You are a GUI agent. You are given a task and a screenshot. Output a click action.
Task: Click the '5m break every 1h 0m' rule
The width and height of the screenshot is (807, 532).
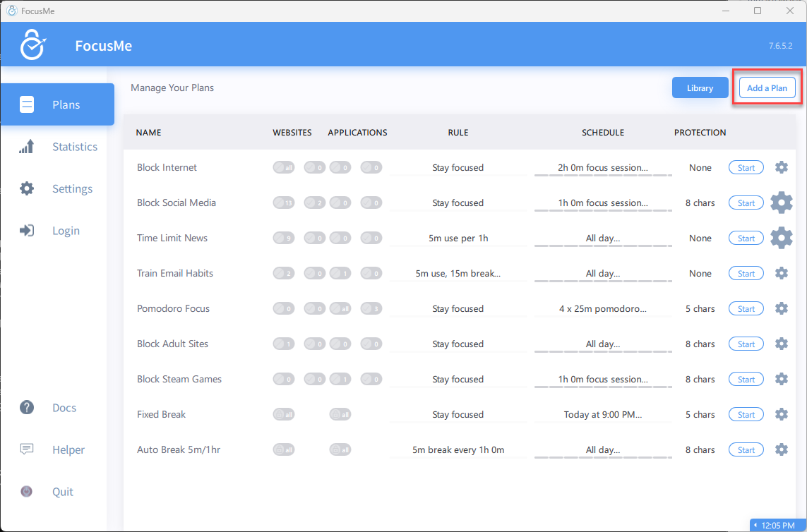(458, 449)
